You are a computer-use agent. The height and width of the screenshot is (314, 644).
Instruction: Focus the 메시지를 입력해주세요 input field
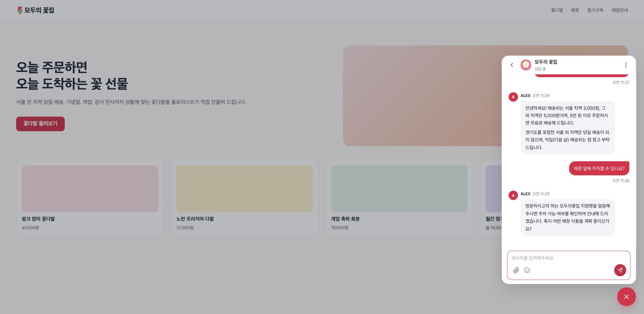click(x=568, y=258)
